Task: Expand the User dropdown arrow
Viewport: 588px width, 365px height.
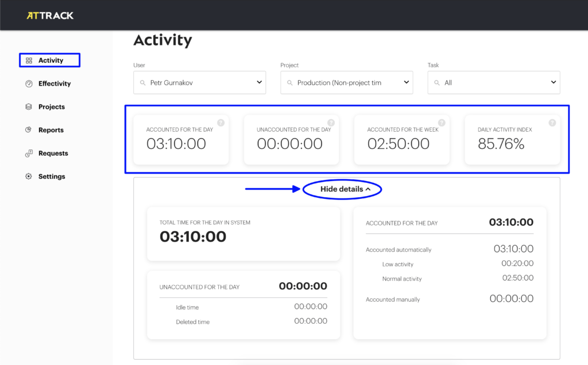Action: 259,82
